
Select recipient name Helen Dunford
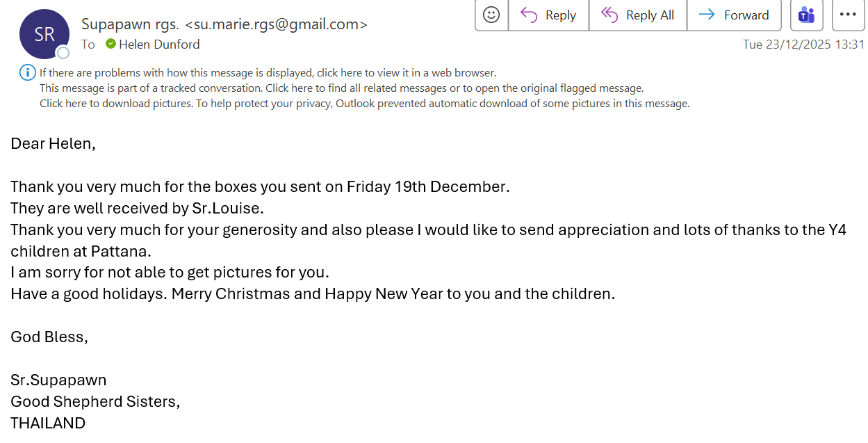click(x=159, y=45)
